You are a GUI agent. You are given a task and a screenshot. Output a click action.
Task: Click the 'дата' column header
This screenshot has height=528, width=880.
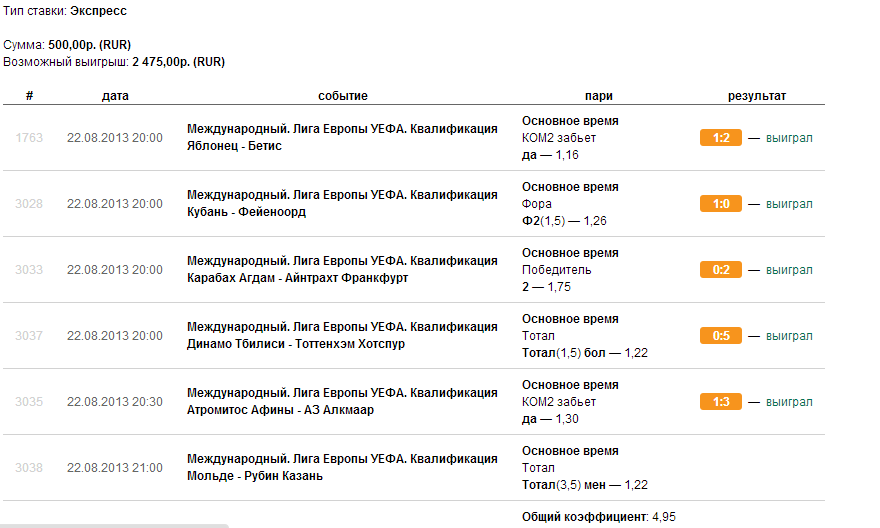coord(115,96)
